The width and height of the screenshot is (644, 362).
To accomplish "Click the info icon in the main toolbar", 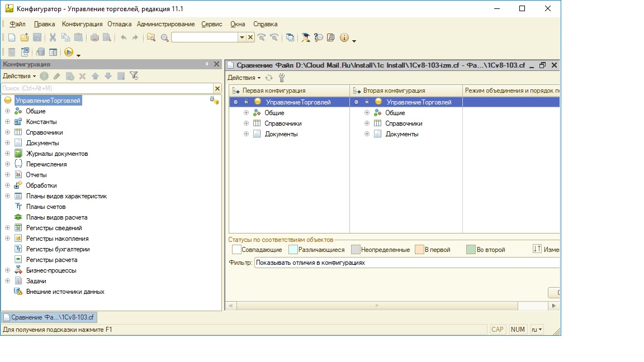I will pos(344,37).
